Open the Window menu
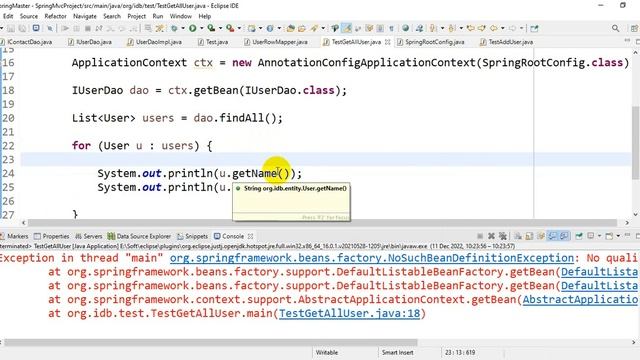Image resolution: width=640 pixels, height=360 pixels. coord(180,16)
